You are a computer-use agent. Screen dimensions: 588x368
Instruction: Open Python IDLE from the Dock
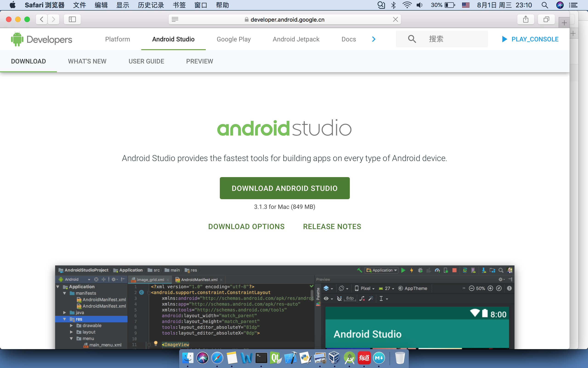(x=305, y=358)
